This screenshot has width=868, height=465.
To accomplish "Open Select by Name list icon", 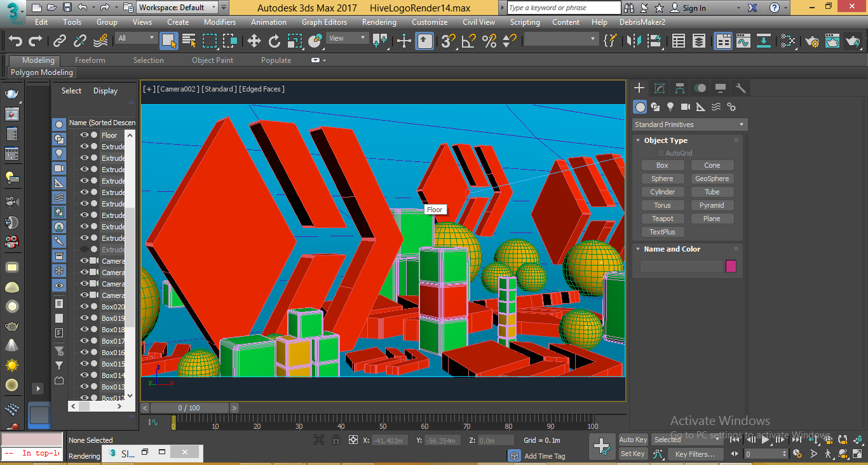I will [189, 41].
